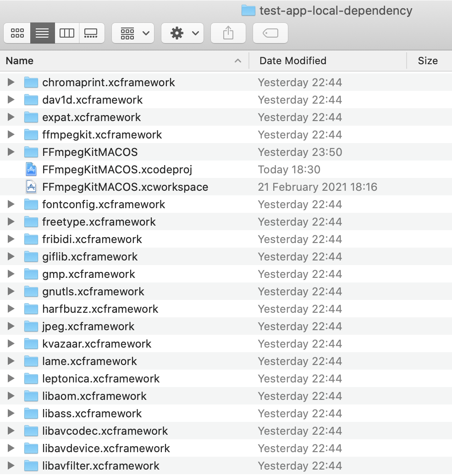This screenshot has height=476, width=452.
Task: Switch to list view in toolbar
Action: point(42,33)
